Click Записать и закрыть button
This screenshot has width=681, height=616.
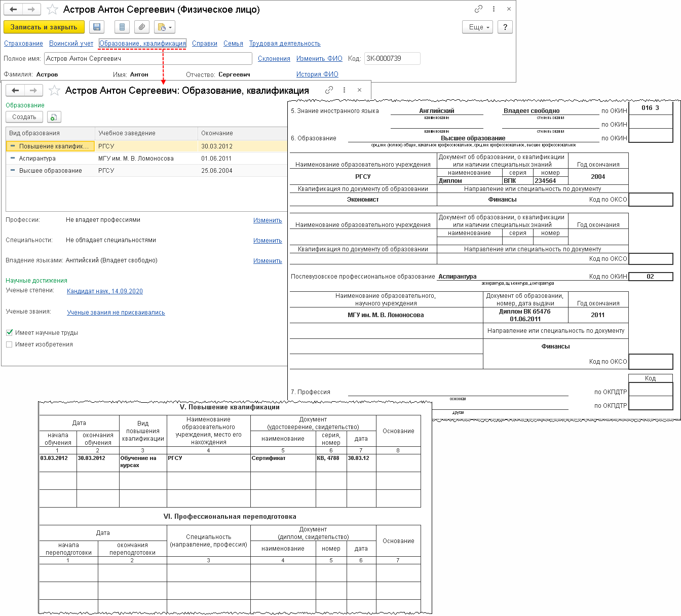pos(44,27)
